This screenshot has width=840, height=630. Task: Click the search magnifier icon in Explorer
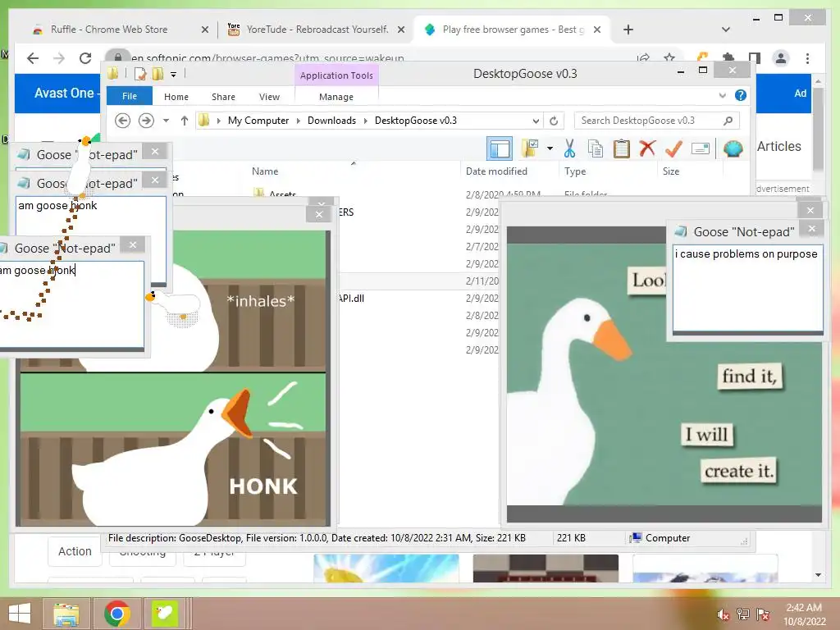728,121
